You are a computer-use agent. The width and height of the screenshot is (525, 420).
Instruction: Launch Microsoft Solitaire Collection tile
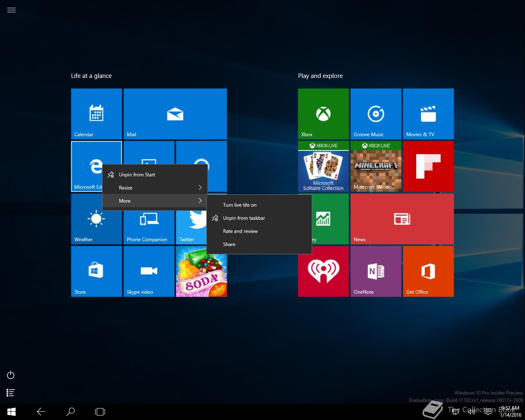coord(323,167)
